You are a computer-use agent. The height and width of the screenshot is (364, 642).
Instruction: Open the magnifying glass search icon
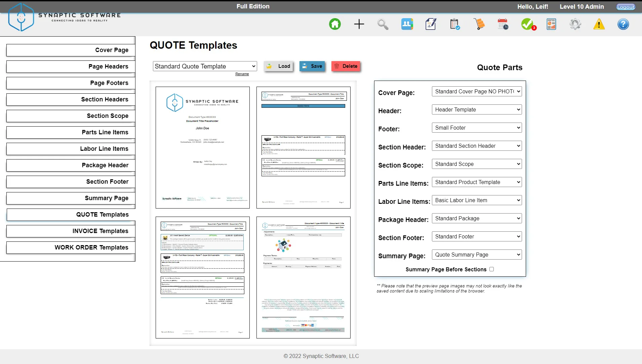383,24
